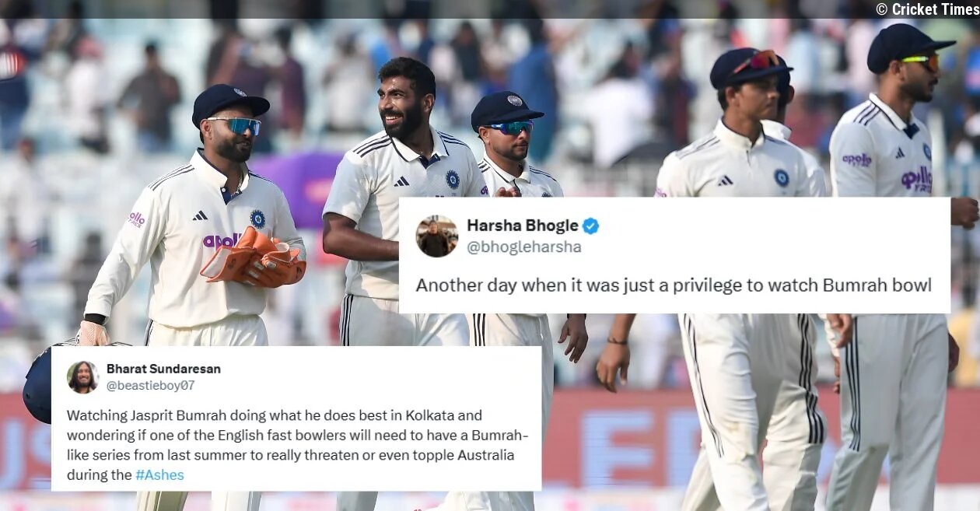
Task: Visit the @bhogleharsha handle
Action: [x=524, y=247]
